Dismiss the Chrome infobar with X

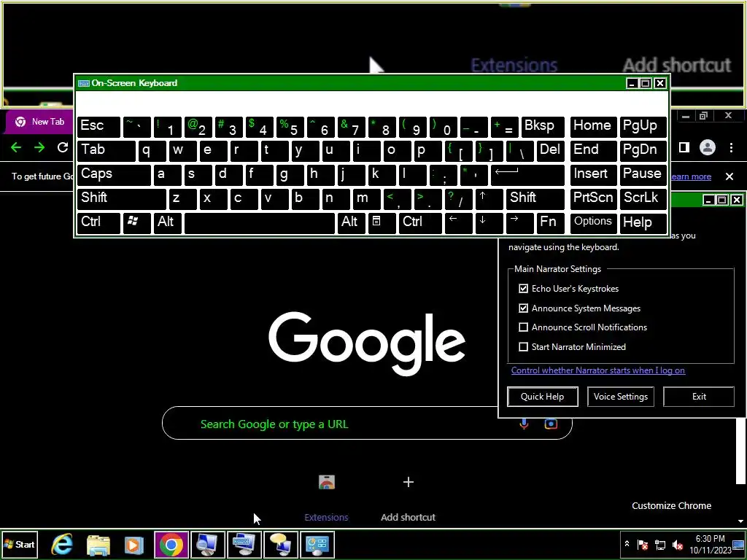[x=729, y=176]
